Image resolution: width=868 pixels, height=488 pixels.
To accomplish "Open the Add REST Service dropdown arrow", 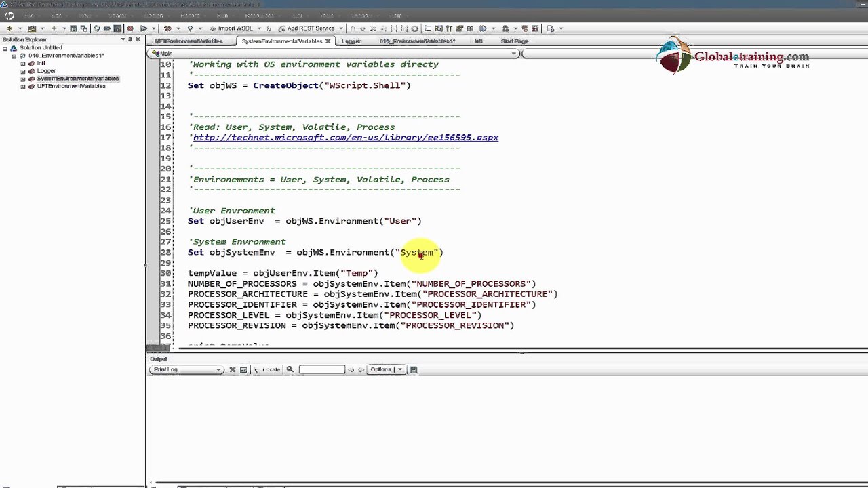I will click(x=341, y=28).
